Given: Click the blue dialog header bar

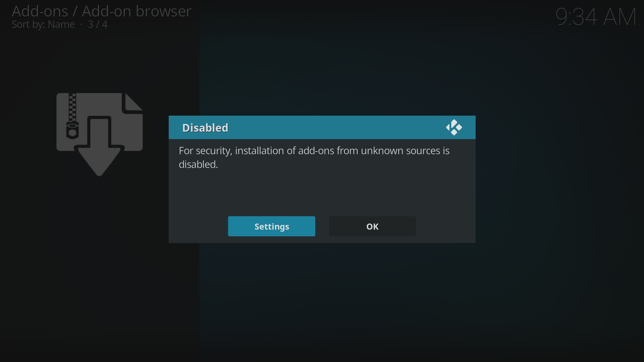Looking at the screenshot, I should pos(322,127).
